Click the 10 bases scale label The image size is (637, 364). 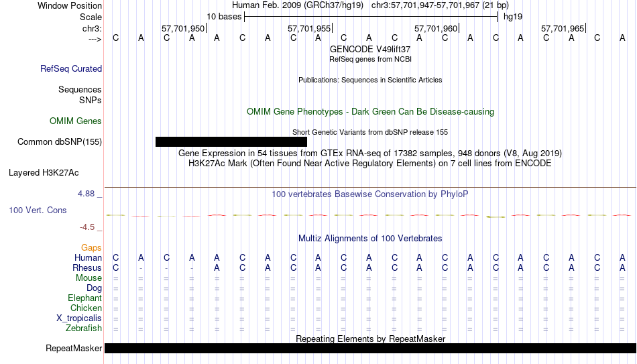click(x=224, y=17)
